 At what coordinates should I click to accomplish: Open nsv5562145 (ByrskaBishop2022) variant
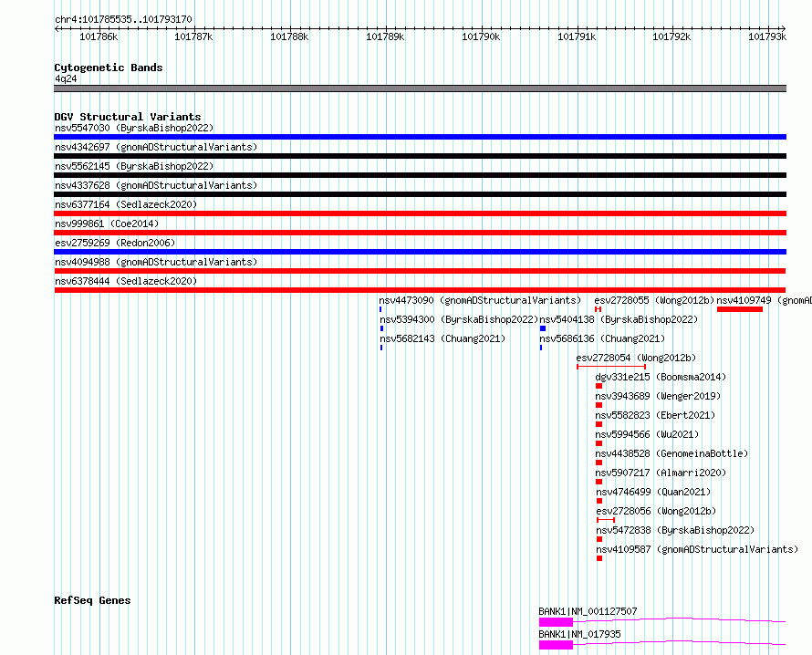tap(134, 166)
